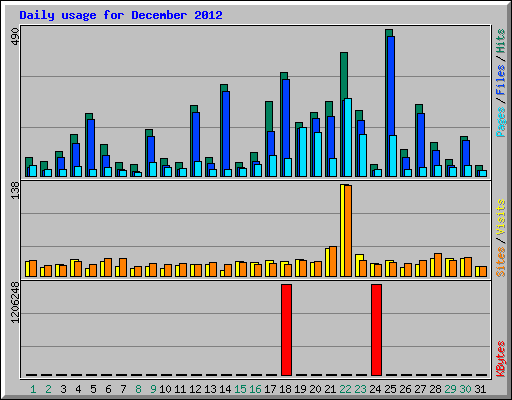Screen dimensions: 512x400
Task: Click x-axis day label "26"
Action: pyautogui.click(x=405, y=389)
